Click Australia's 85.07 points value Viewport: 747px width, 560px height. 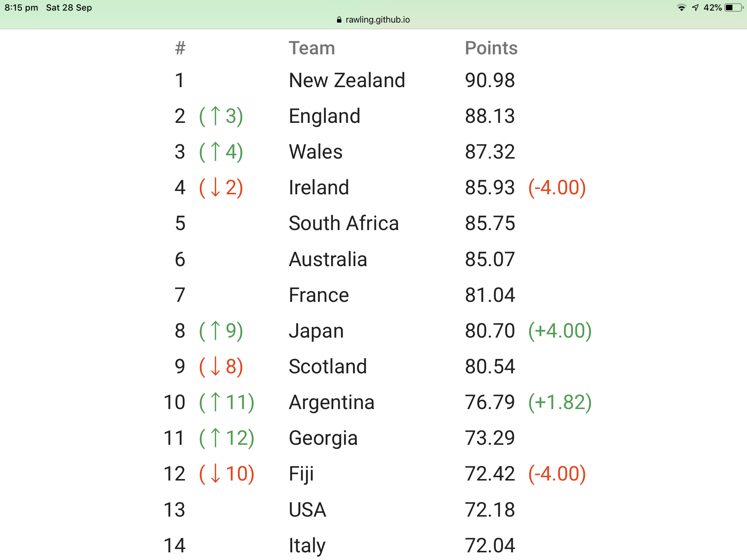490,259
